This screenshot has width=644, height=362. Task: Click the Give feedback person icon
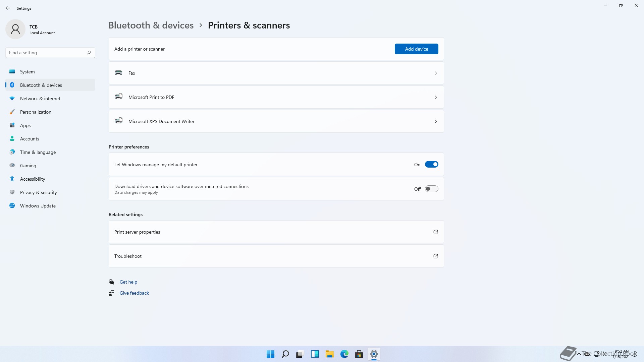111,293
